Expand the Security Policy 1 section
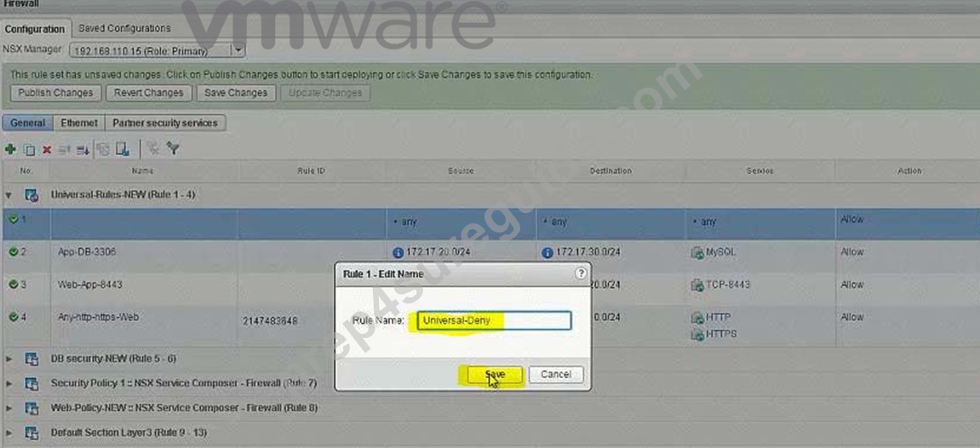This screenshot has width=980, height=448. click(9, 383)
